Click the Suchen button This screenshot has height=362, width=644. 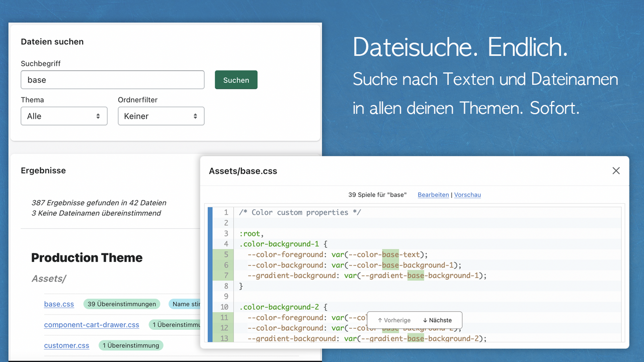point(236,80)
